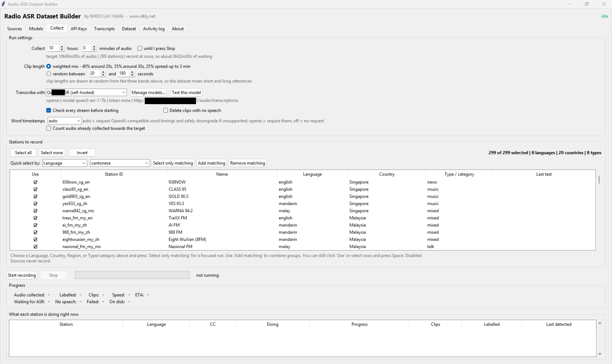Toggle Use checkbox for traxx_fm_my_en
612x364 pixels.
(x=35, y=218)
